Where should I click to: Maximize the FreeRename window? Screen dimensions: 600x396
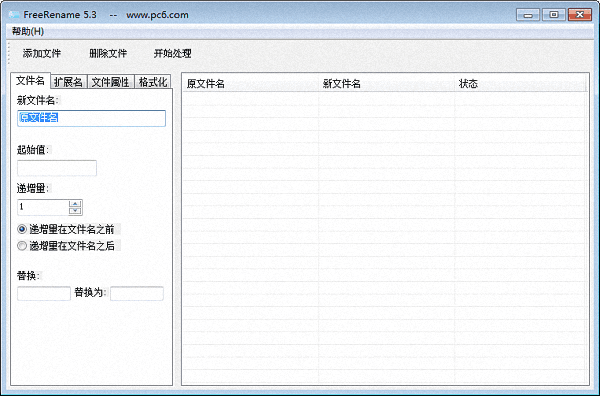pyautogui.click(x=554, y=15)
